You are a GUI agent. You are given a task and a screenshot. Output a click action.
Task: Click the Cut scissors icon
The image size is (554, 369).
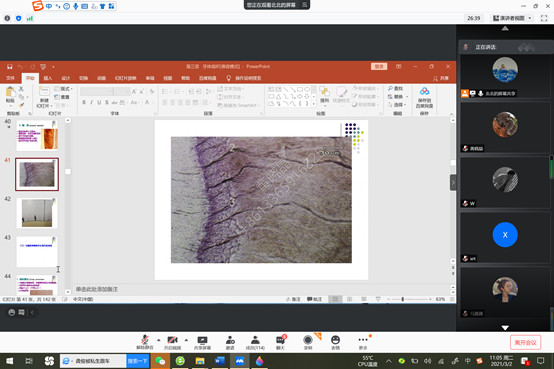point(21,89)
